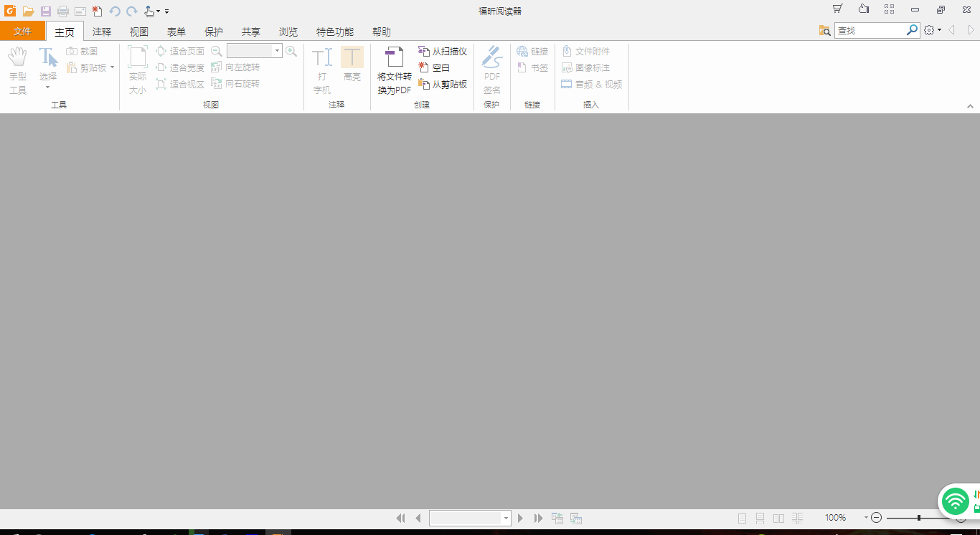Toggle the 高亮 highlight tool
This screenshot has height=535, width=980.
click(x=352, y=65)
